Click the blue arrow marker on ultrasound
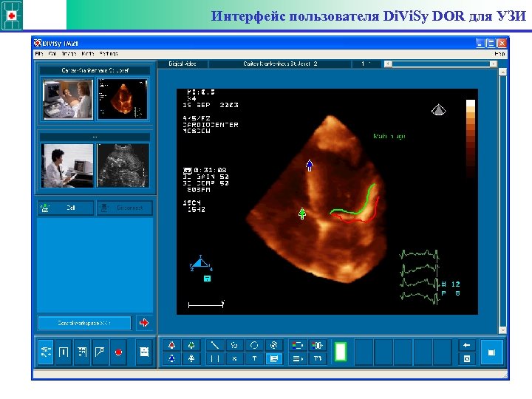This screenshot has width=532, height=399. click(x=310, y=166)
